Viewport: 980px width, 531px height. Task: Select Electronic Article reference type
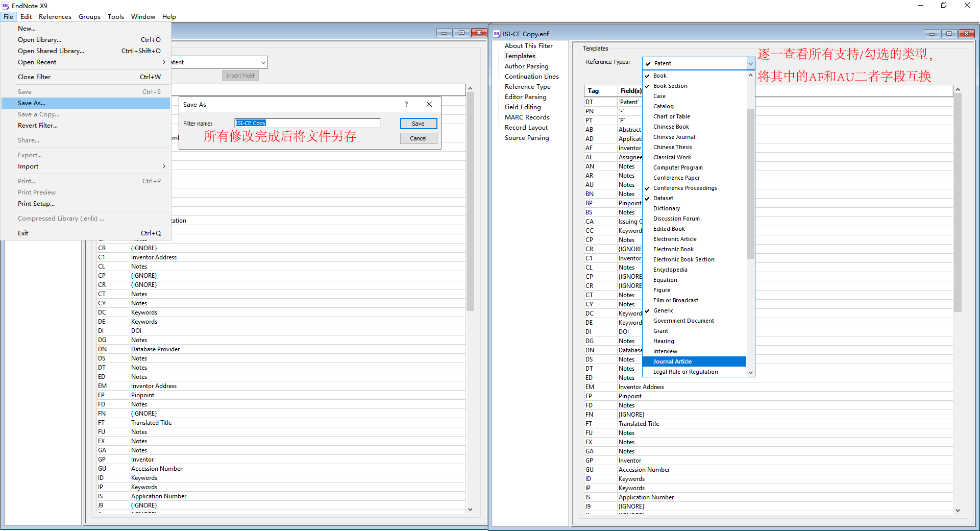pyautogui.click(x=694, y=239)
